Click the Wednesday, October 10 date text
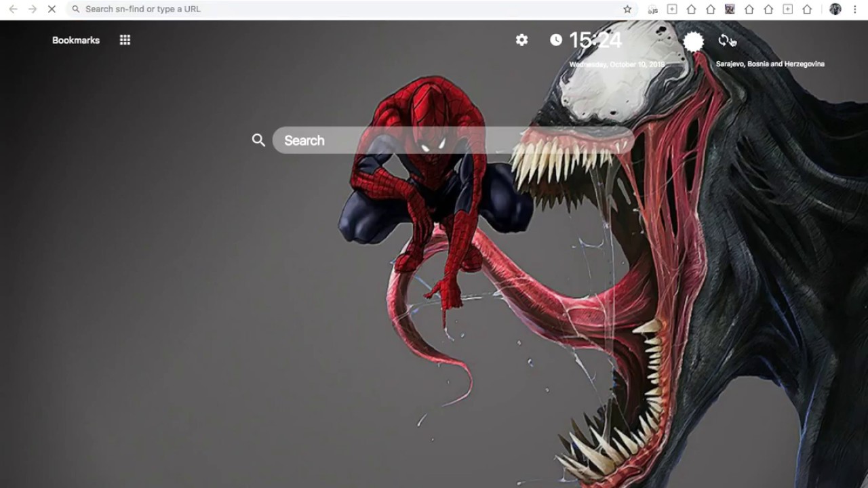This screenshot has height=488, width=868. [617, 64]
